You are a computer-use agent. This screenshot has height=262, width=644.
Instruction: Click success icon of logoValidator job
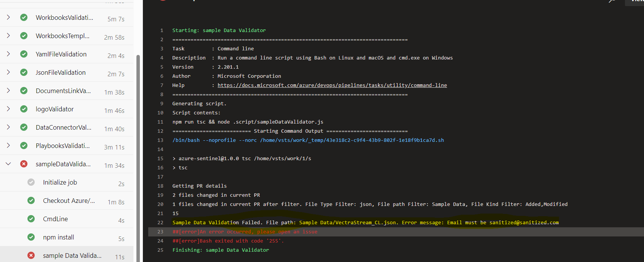[x=24, y=109]
